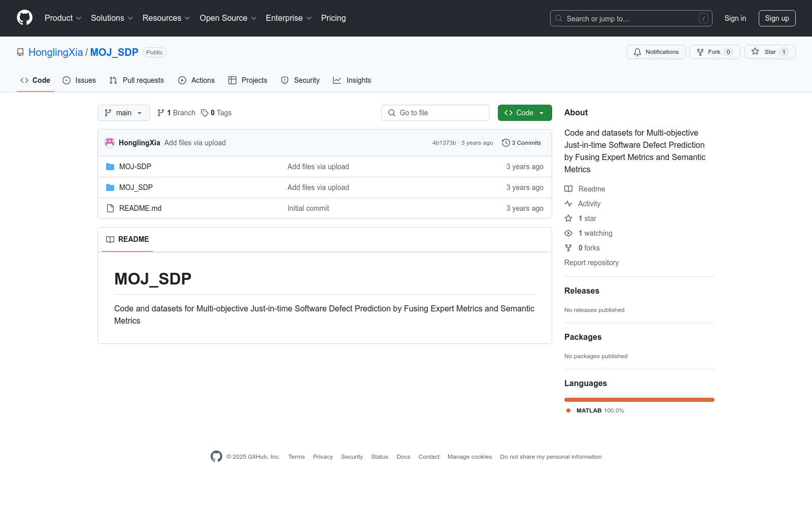Click the Go to file search box

click(x=435, y=113)
